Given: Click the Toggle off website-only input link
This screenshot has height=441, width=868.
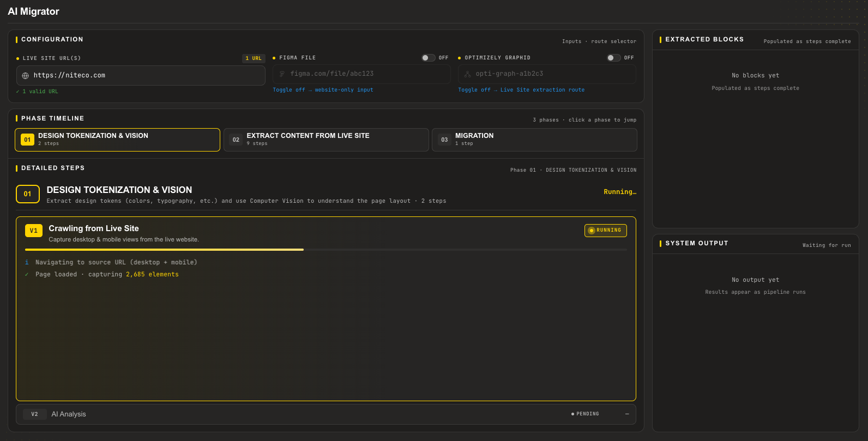Looking at the screenshot, I should point(323,90).
